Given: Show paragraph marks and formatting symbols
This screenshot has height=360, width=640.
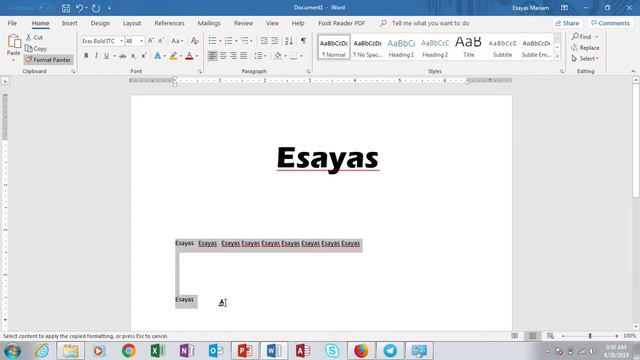Looking at the screenshot, I should (x=303, y=41).
